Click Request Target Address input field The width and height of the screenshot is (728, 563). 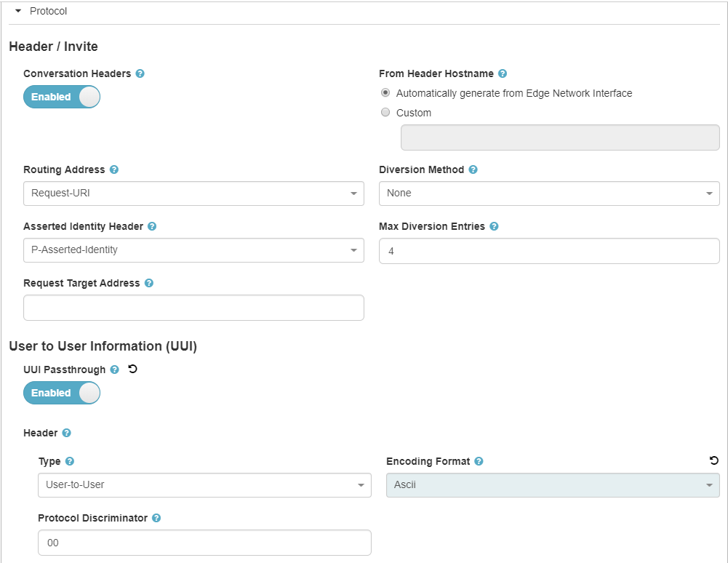pos(193,308)
